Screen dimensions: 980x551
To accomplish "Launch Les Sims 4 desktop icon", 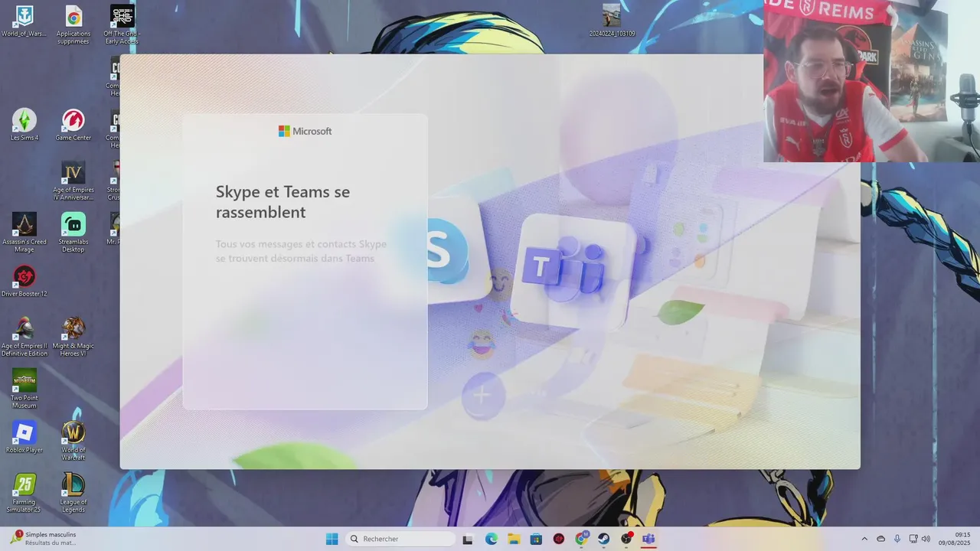I will pyautogui.click(x=24, y=125).
